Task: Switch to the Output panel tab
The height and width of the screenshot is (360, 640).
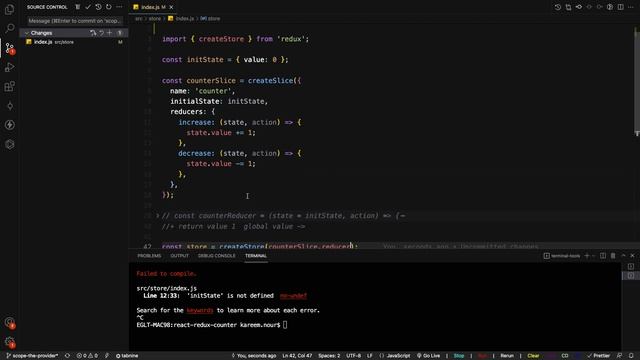Action: (x=180, y=256)
